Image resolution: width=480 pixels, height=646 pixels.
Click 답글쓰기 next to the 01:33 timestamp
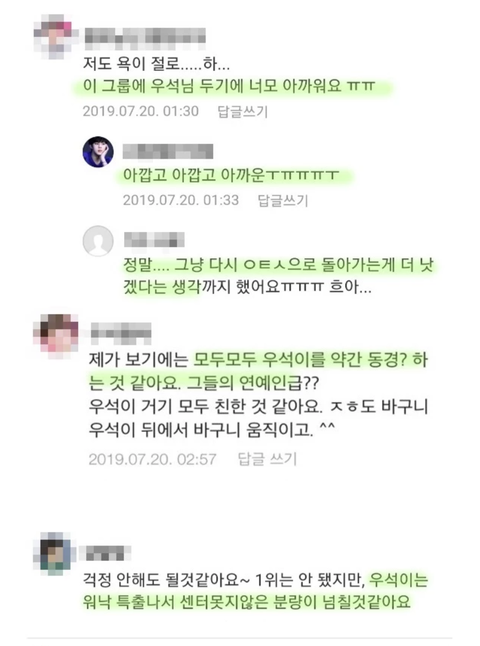[283, 201]
